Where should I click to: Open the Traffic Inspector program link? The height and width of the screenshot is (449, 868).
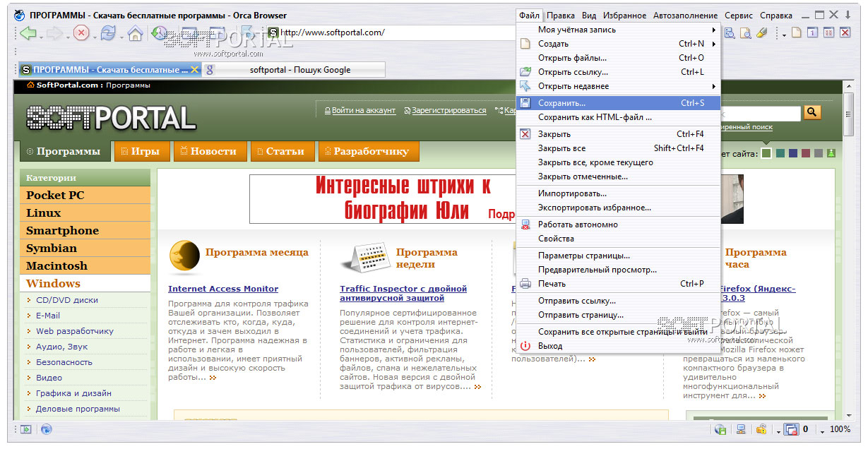[x=403, y=293]
